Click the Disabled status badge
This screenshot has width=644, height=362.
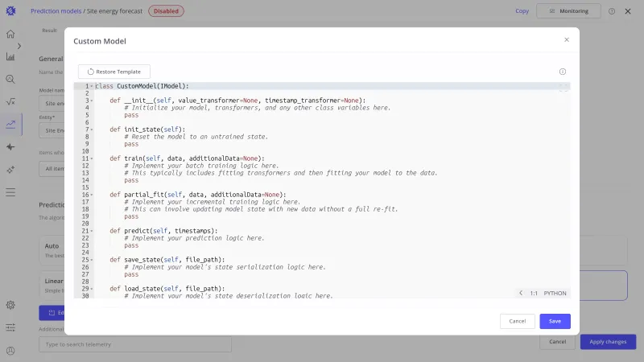(x=166, y=11)
